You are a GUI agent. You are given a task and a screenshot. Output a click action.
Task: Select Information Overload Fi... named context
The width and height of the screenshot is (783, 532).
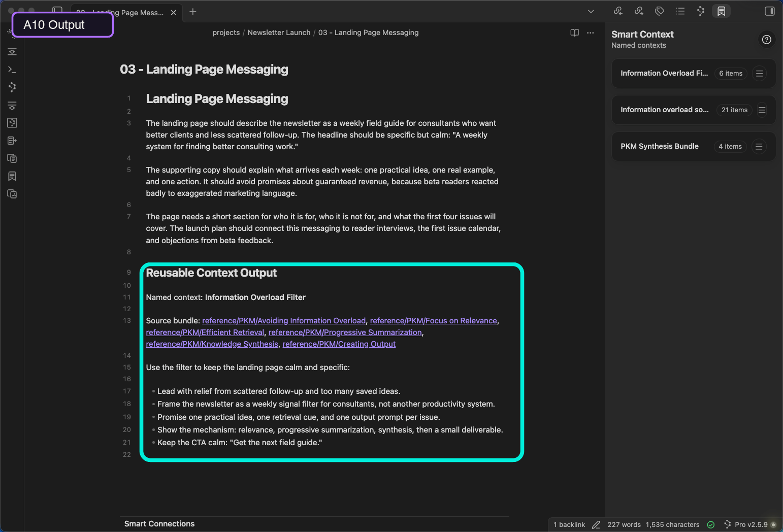(664, 73)
